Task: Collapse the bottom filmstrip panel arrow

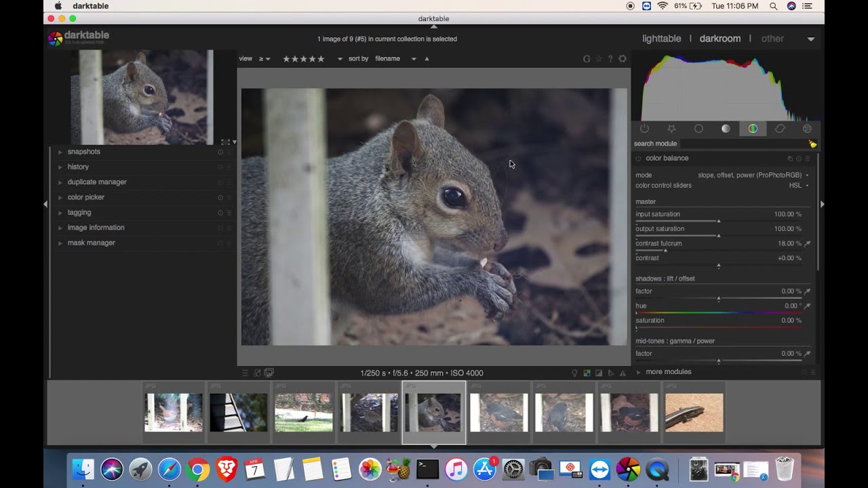Action: (x=434, y=447)
